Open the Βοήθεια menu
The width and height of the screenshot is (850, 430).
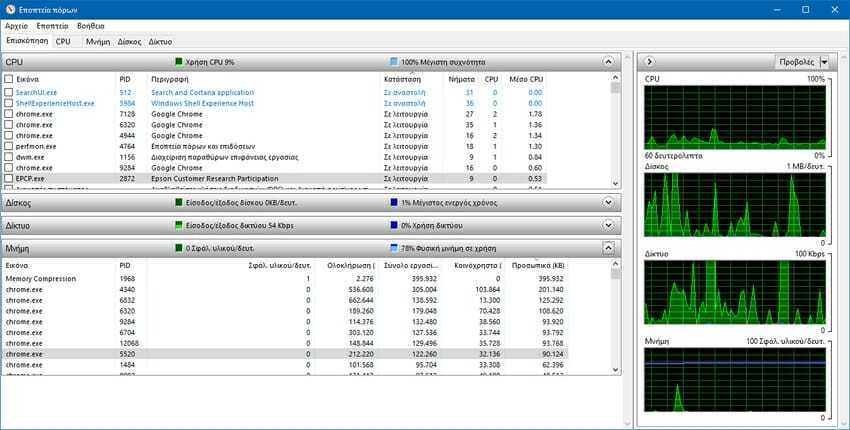[x=91, y=26]
